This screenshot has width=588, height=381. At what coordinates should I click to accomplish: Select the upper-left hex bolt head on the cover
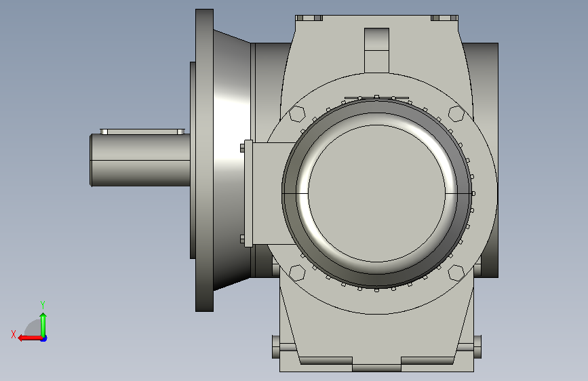(297, 114)
